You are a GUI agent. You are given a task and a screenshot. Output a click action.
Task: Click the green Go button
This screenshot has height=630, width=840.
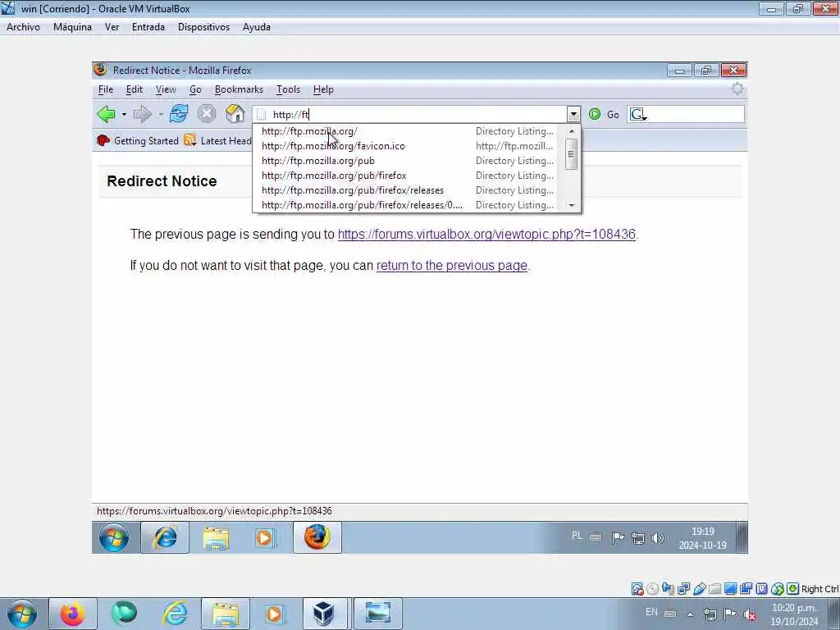click(604, 114)
